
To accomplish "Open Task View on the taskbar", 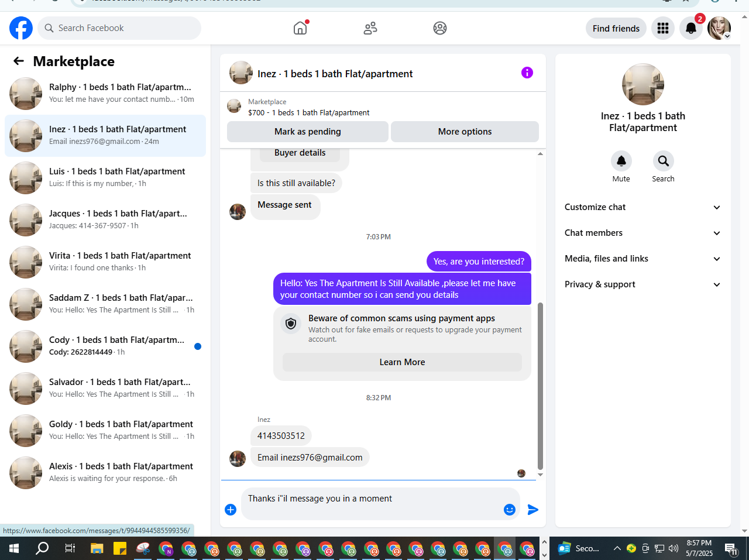I will pyautogui.click(x=70, y=548).
